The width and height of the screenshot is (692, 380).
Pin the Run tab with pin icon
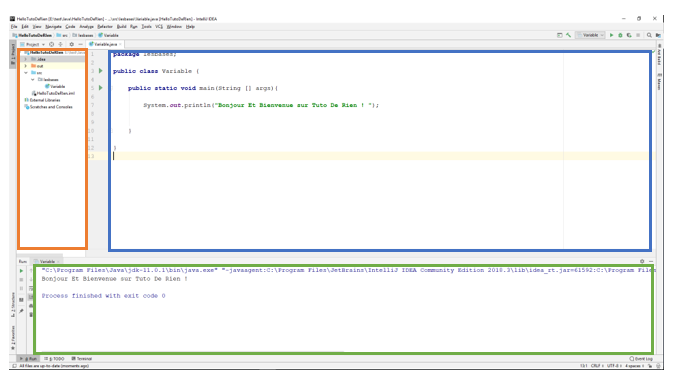click(x=21, y=311)
